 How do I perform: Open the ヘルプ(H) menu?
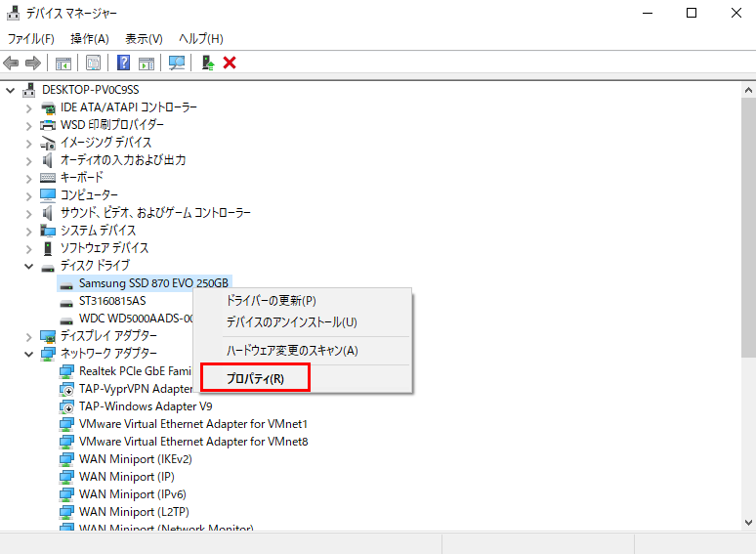[201, 38]
